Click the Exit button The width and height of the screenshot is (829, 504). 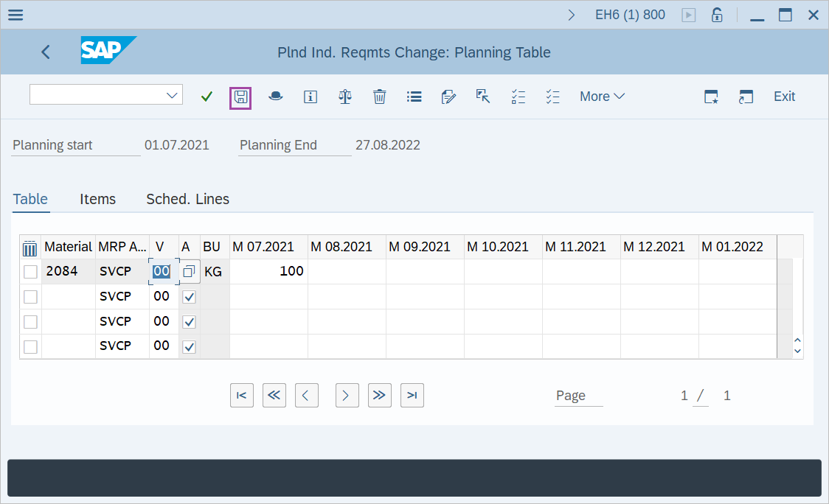(784, 97)
